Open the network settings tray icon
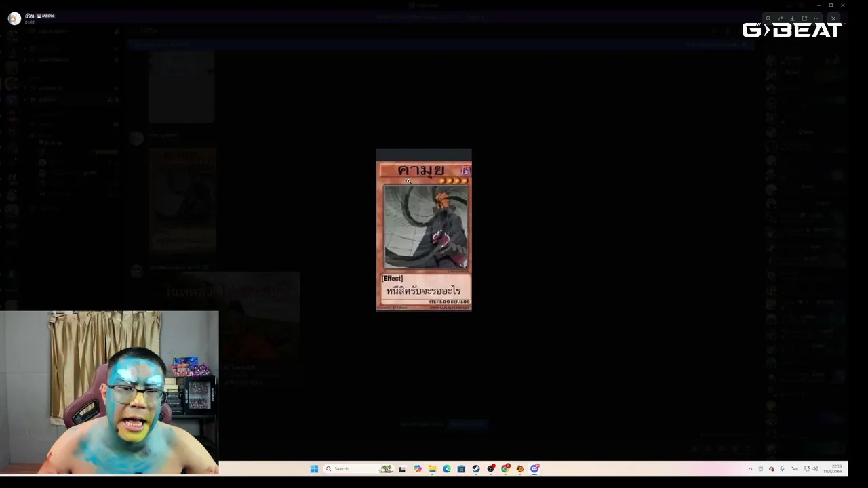868x488 pixels. click(807, 469)
